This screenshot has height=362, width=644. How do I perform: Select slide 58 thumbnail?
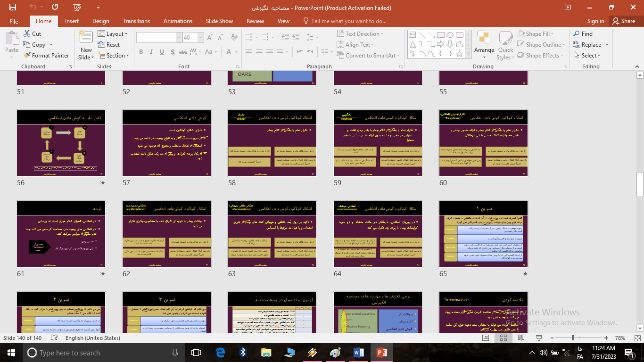[272, 143]
